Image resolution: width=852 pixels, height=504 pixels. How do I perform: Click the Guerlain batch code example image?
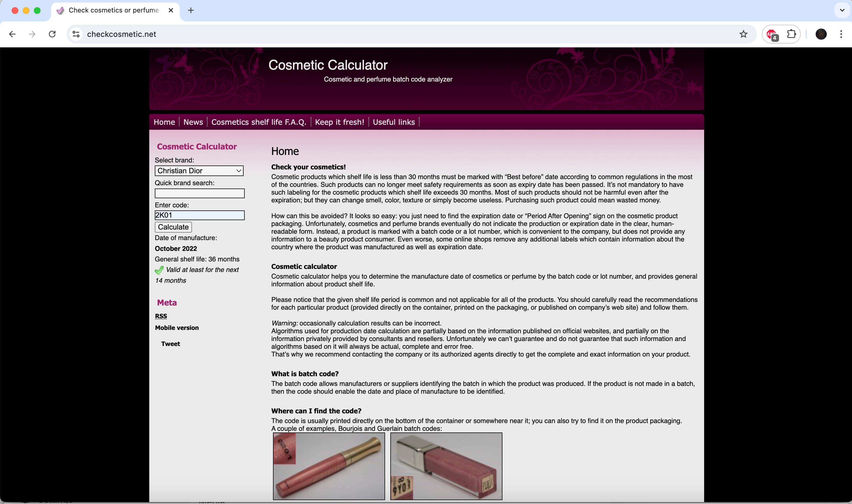pos(446,466)
